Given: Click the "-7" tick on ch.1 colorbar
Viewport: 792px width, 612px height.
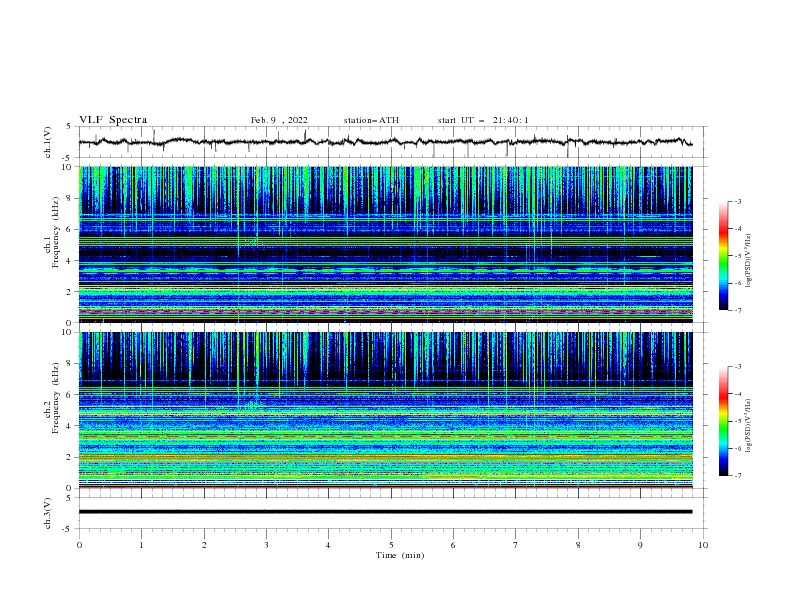Looking at the screenshot, I should pos(738,310).
